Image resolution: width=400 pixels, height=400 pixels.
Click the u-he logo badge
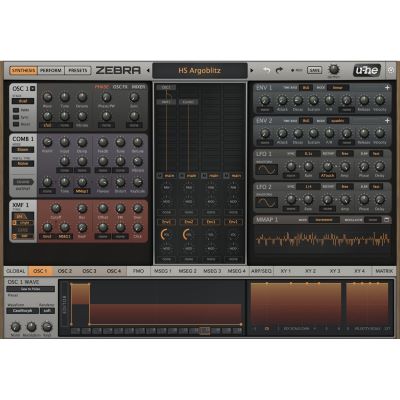tap(367, 70)
